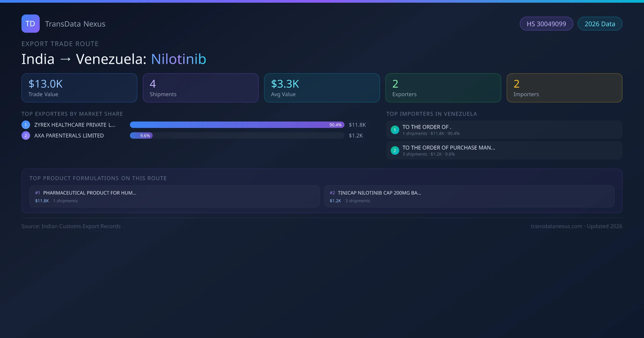Image resolution: width=644 pixels, height=338 pixels.
Task: Click the 9.6% market share bar
Action: coord(141,135)
